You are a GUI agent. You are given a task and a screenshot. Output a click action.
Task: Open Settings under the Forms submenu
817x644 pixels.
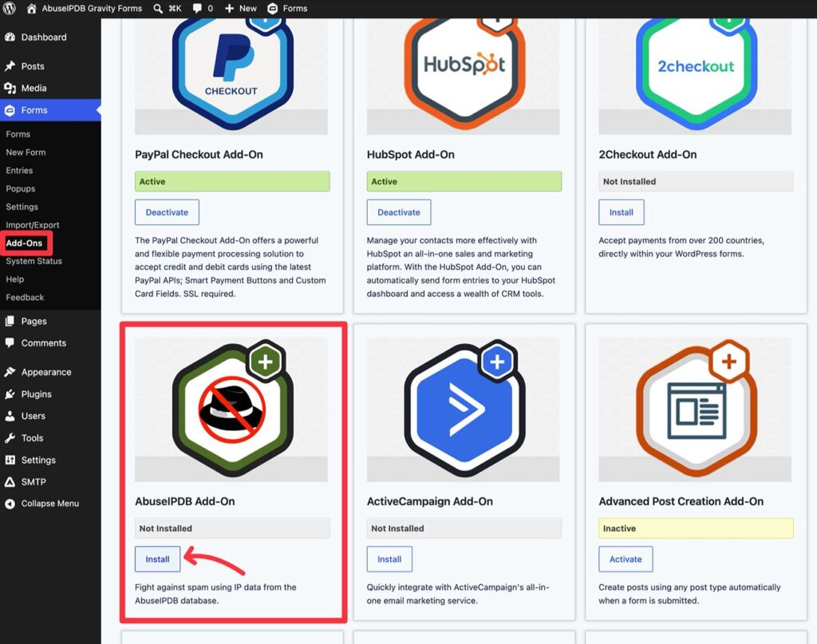tap(22, 207)
